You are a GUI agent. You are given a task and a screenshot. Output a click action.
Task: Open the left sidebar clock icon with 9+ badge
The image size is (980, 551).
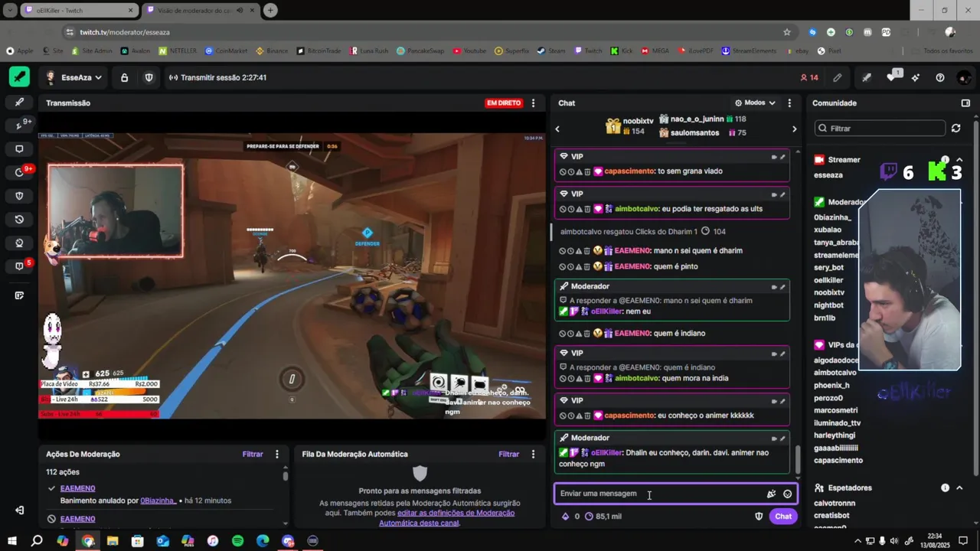20,172
